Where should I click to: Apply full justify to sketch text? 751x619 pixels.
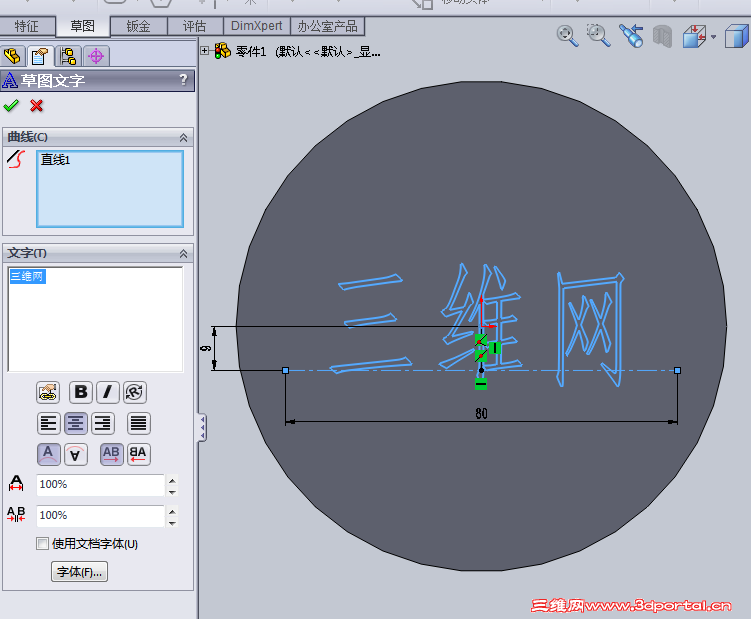click(138, 424)
